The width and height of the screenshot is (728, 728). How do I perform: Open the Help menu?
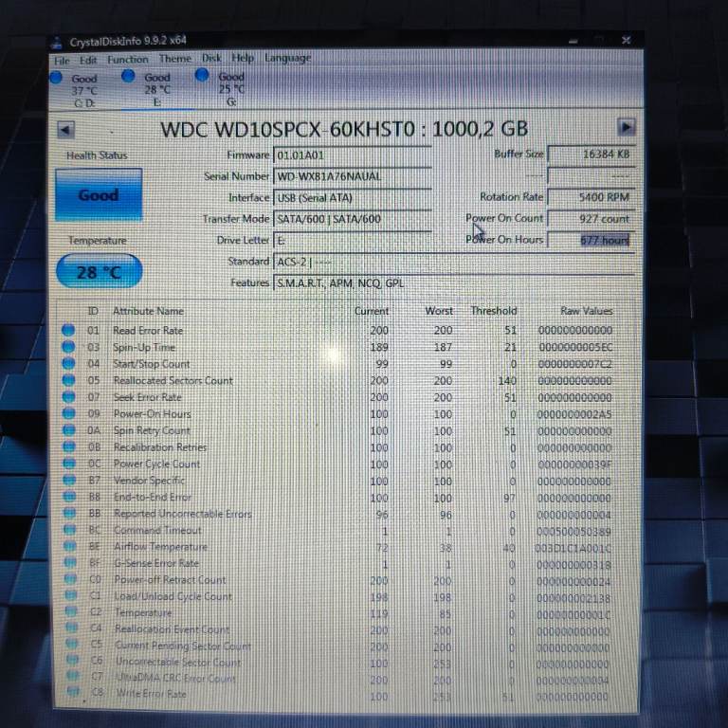243,58
